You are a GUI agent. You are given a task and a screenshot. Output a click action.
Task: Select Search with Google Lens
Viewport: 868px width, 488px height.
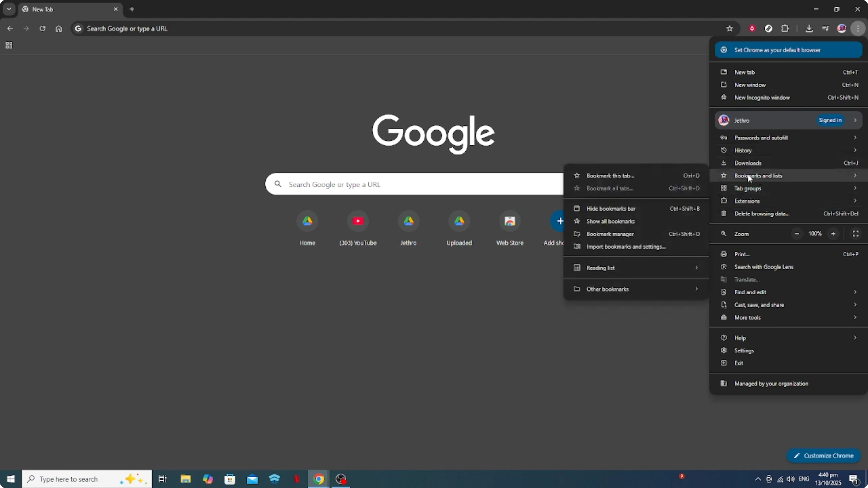[789, 267]
